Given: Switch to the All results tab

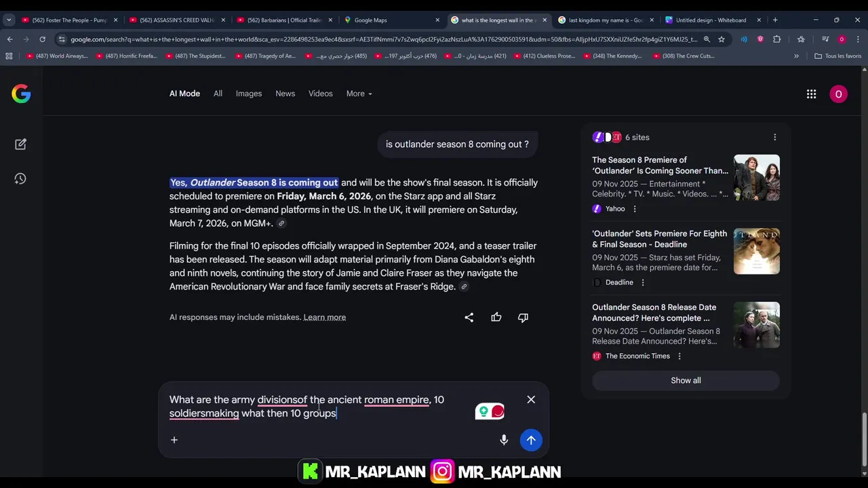Looking at the screenshot, I should (218, 94).
